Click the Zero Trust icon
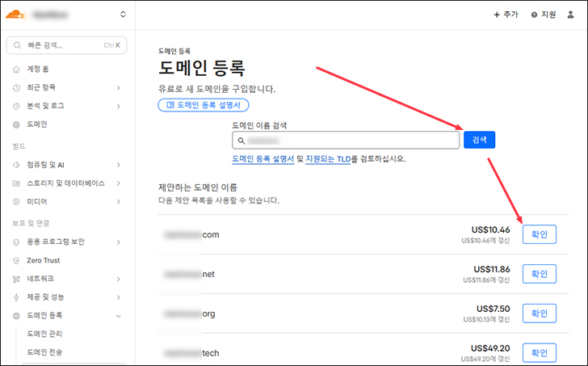588x366 pixels. tap(16, 260)
